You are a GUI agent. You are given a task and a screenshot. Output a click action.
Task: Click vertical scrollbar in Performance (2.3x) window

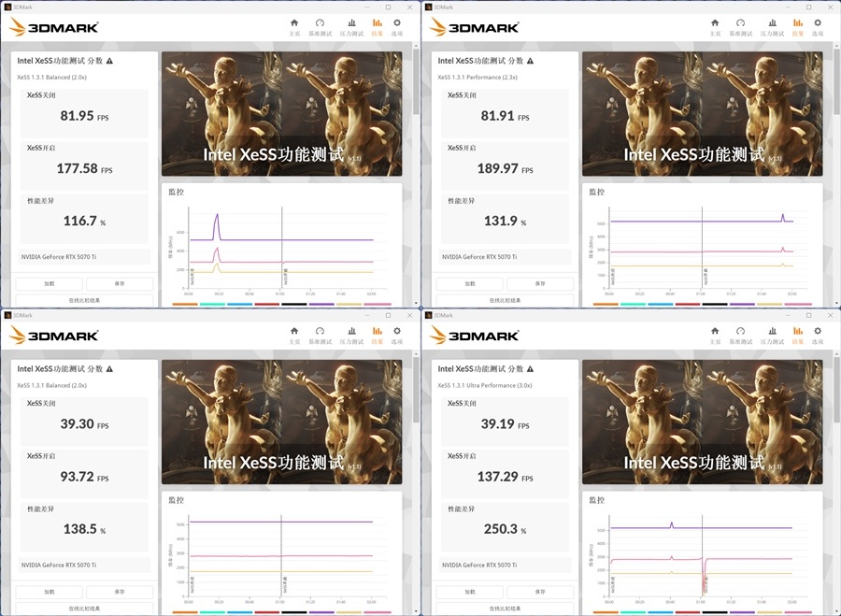point(836,80)
